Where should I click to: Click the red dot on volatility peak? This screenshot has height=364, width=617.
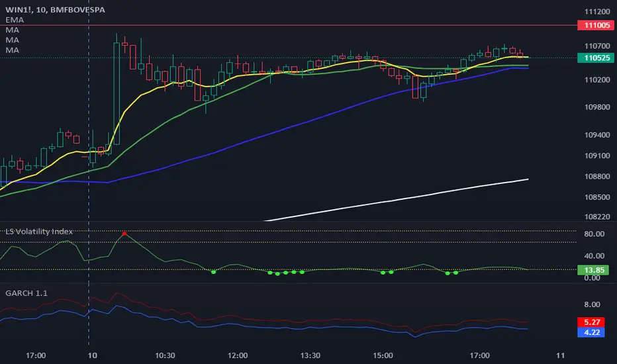pos(124,234)
